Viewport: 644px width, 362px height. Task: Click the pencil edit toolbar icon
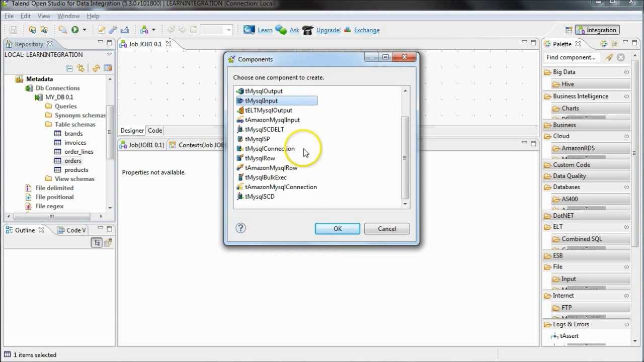(102, 30)
